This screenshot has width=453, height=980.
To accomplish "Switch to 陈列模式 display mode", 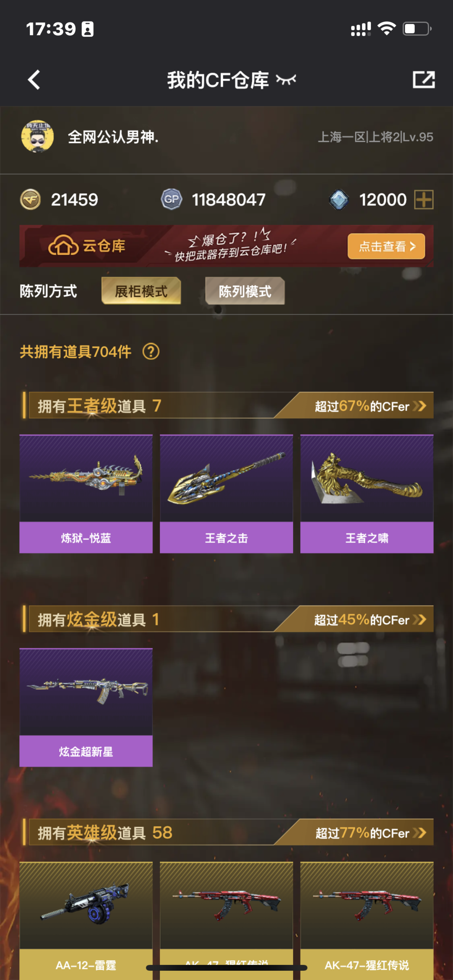I will point(245,291).
